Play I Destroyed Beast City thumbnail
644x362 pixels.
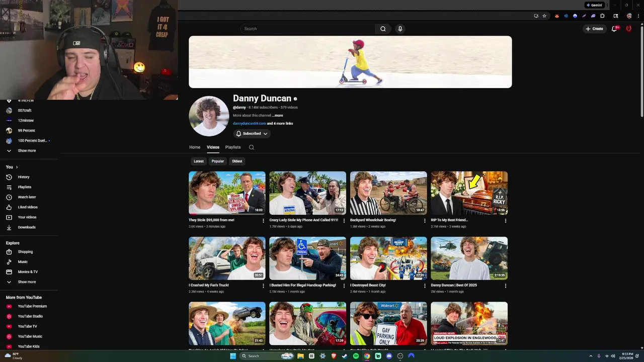388,258
